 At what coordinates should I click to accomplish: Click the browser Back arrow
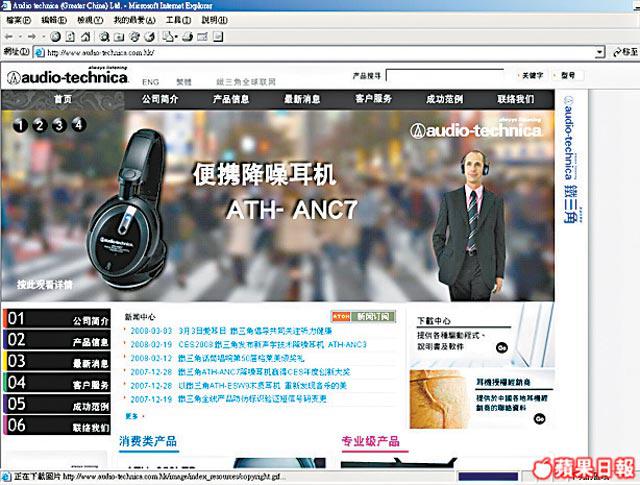click(x=9, y=37)
